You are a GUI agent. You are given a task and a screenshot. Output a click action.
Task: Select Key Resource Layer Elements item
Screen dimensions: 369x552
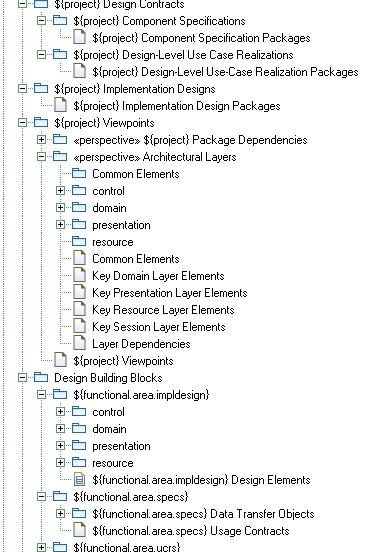(x=163, y=310)
